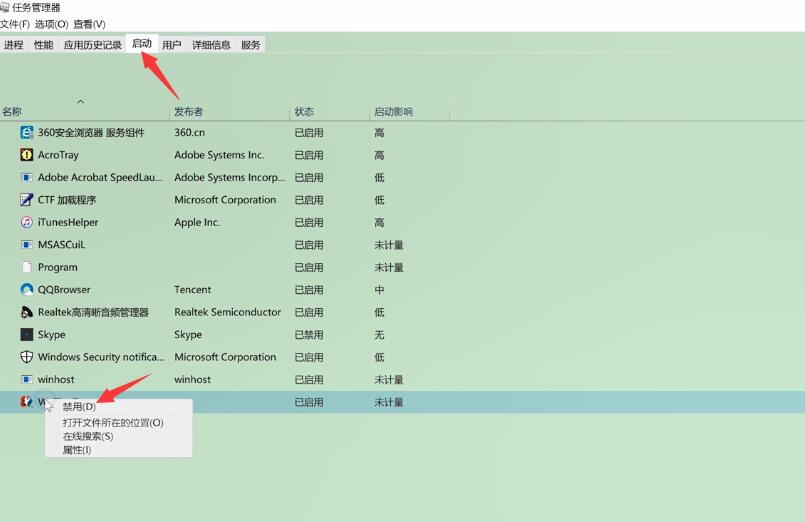
Task: Click the red icon in the highlighted row
Action: [26, 401]
